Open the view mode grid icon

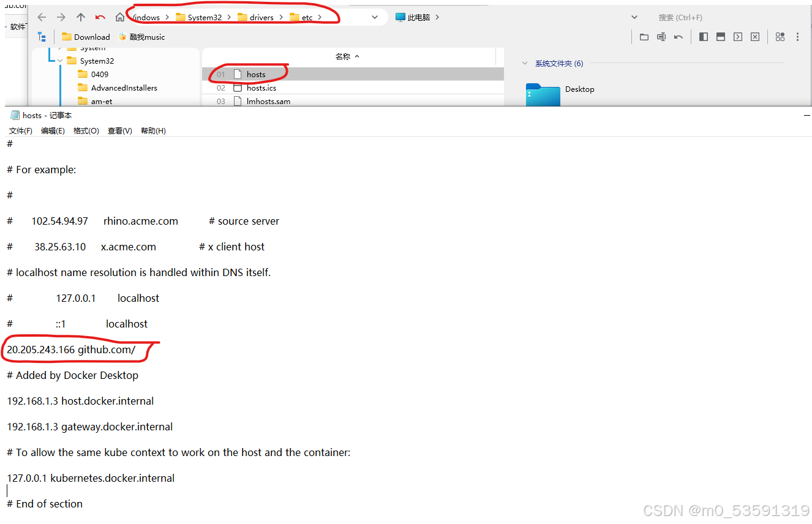pos(780,37)
